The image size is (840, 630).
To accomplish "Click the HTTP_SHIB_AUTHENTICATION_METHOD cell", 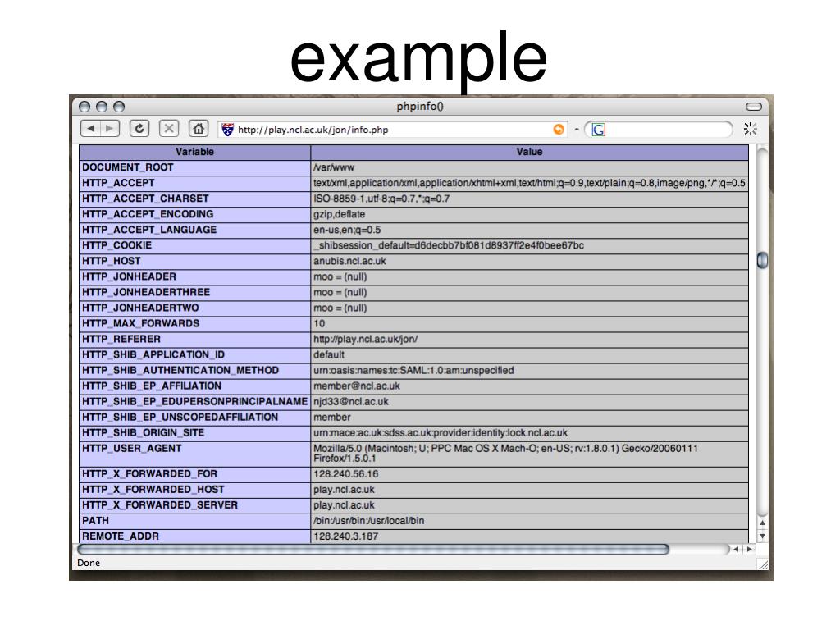I will [x=194, y=370].
